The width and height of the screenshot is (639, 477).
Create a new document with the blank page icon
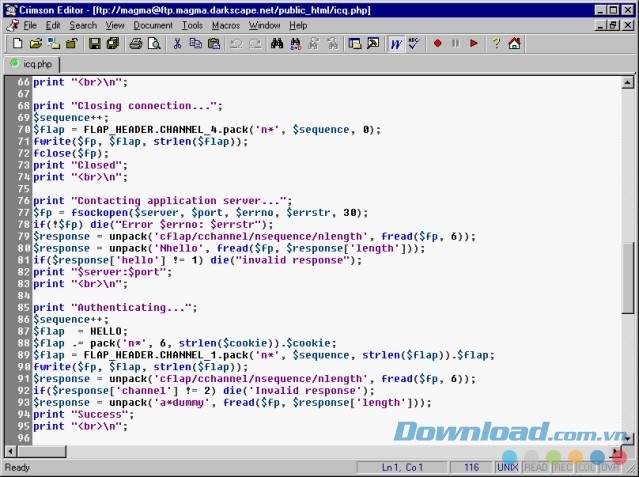(x=17, y=43)
